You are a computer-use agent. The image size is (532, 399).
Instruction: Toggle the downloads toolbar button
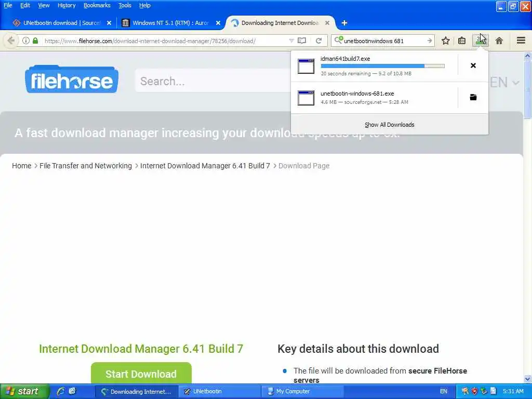coord(480,41)
